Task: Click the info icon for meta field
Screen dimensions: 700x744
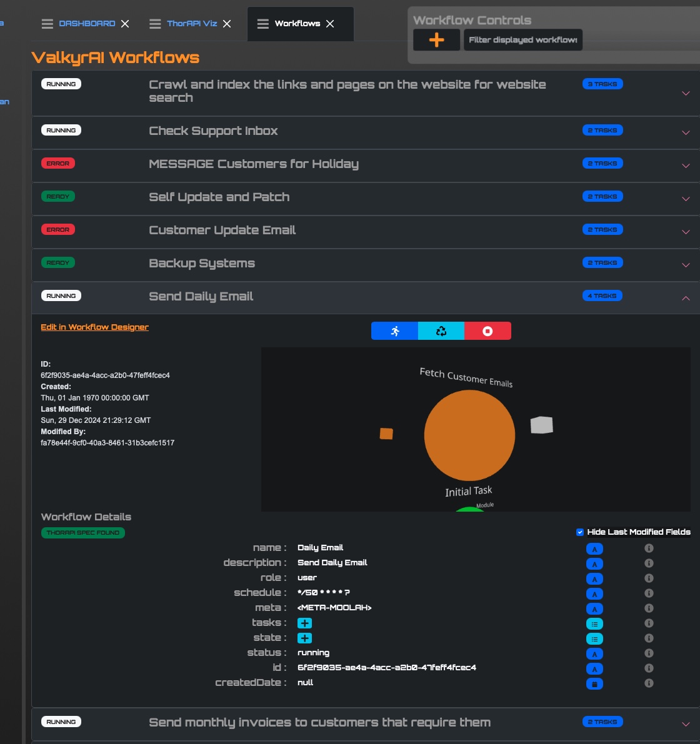Action: tap(649, 608)
